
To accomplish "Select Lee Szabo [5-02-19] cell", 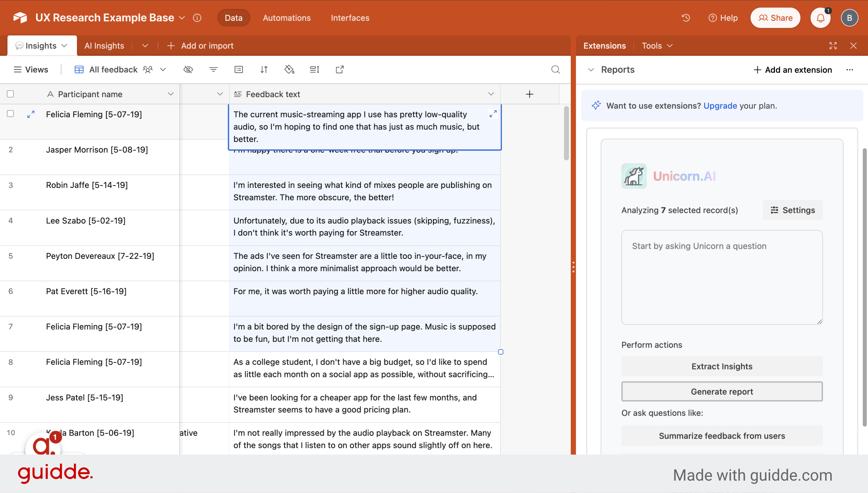I will pos(90,228).
